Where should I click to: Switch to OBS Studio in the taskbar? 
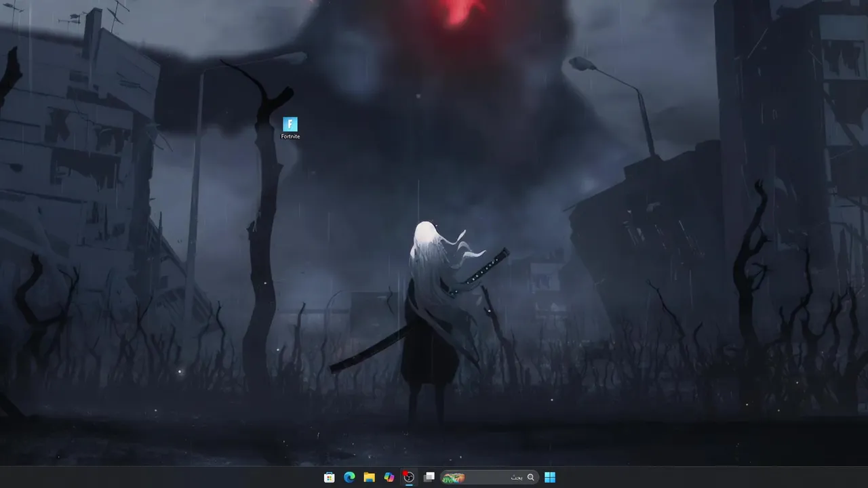click(x=409, y=477)
